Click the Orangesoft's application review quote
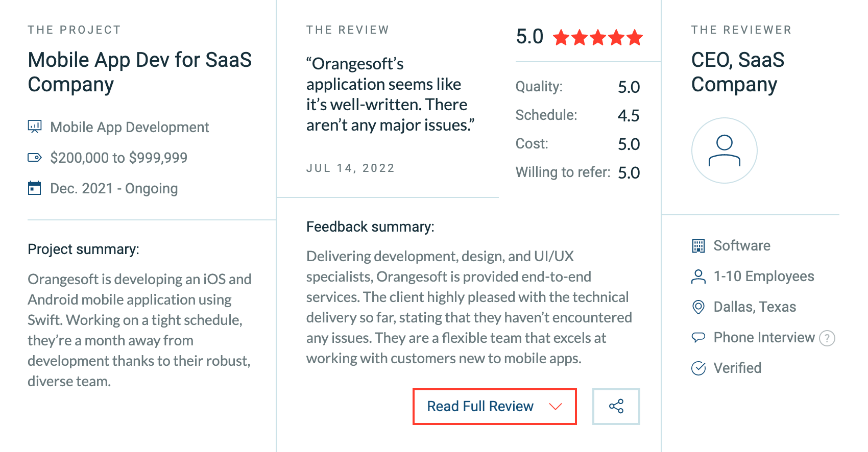The height and width of the screenshot is (452, 868). pos(391,94)
